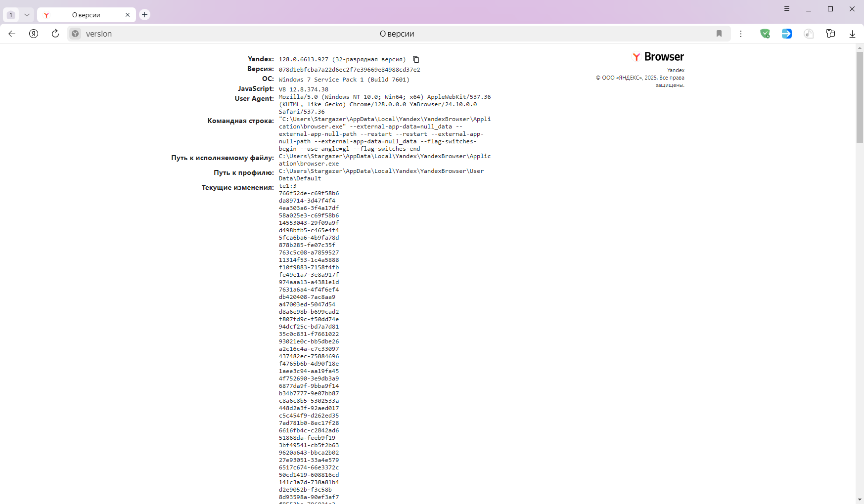This screenshot has height=504, width=864.
Task: Click the revision hash 078d1ebfcba7a22d6ec2f7e39669e84988cd37e2
Action: pyautogui.click(x=349, y=70)
